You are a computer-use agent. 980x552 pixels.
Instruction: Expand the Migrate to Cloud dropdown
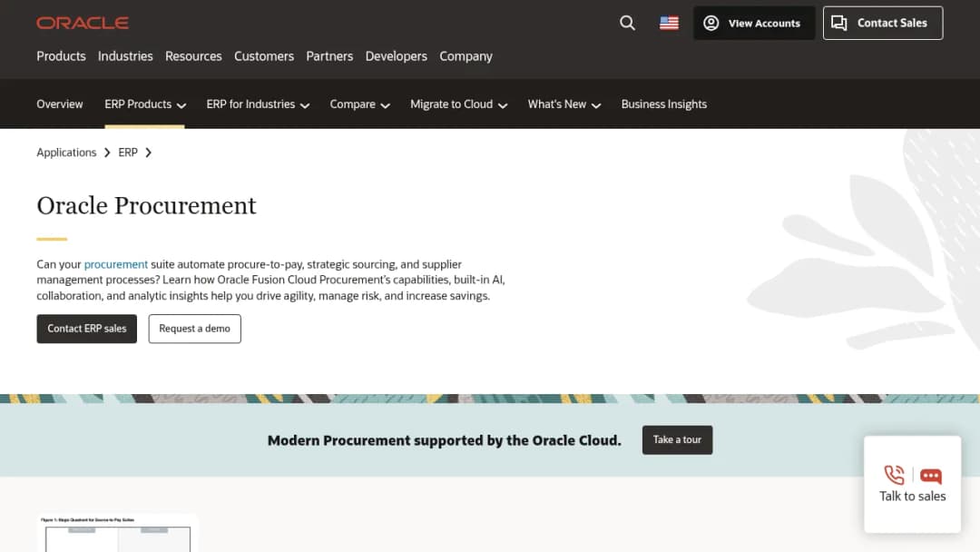(x=459, y=104)
